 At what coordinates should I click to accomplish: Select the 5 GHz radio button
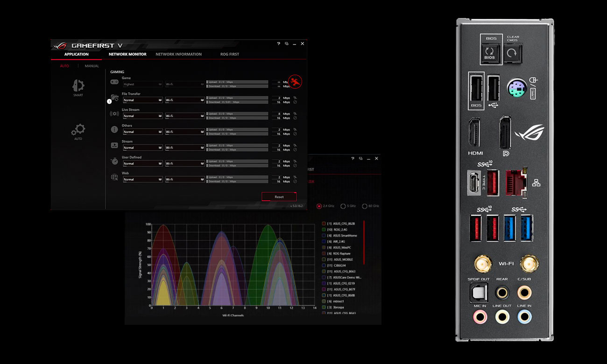click(x=343, y=206)
